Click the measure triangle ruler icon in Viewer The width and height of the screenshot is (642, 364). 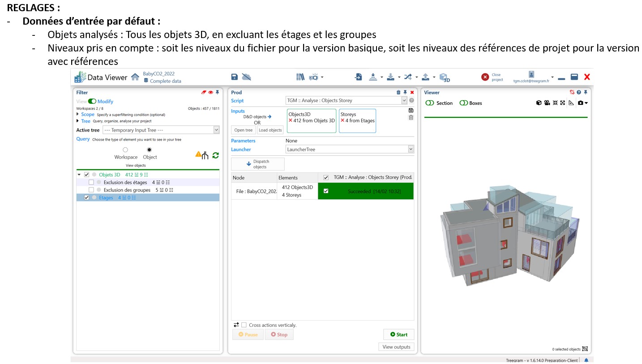[x=571, y=103]
